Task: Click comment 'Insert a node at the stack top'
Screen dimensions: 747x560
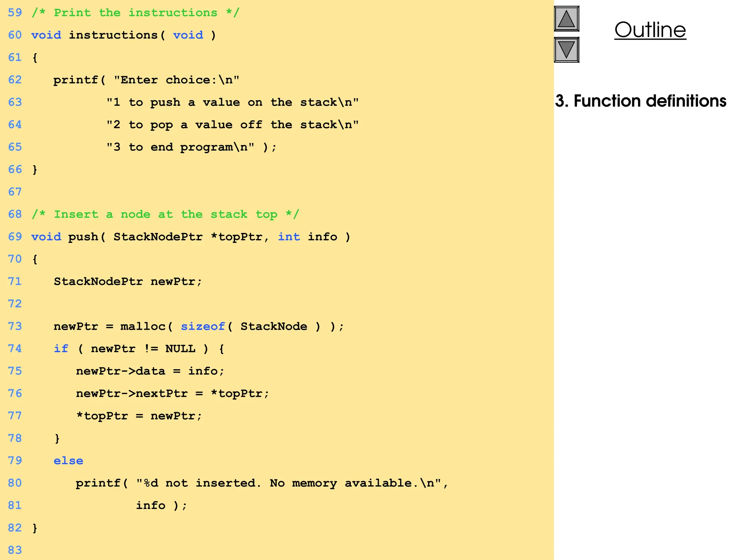Action: [x=165, y=214]
